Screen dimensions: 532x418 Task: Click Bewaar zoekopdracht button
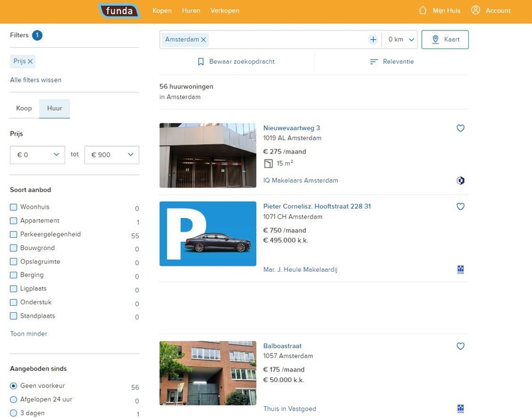point(237,62)
